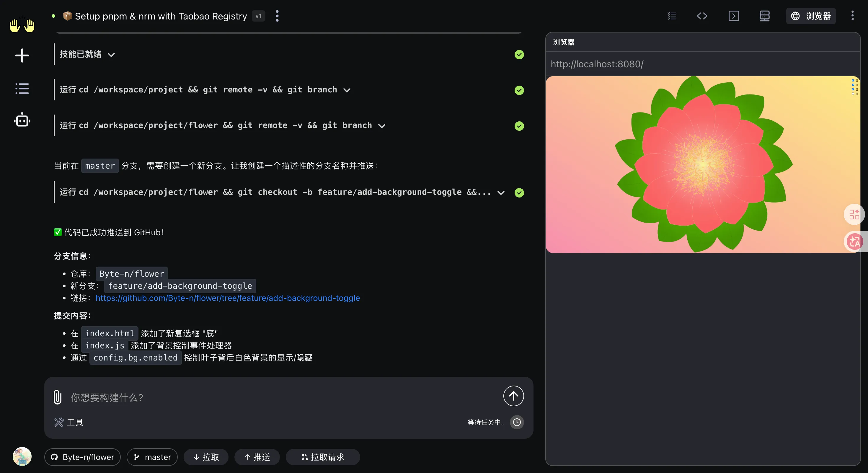This screenshot has height=473, width=868.
Task: Check the unchecked fourth checkbox in preview
Action: click(853, 94)
